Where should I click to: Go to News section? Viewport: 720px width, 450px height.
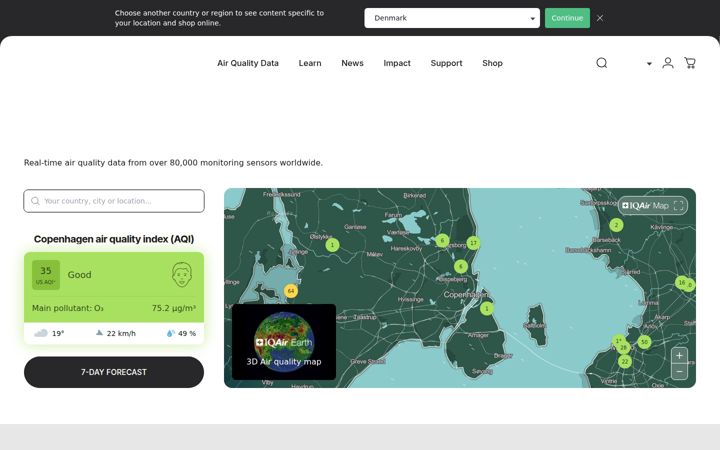tap(352, 63)
